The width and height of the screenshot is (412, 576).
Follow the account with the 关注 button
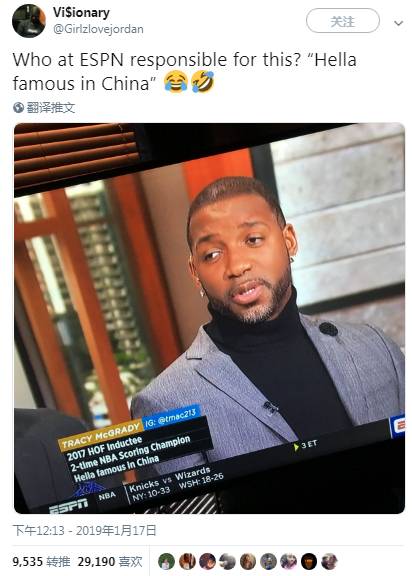(x=342, y=21)
